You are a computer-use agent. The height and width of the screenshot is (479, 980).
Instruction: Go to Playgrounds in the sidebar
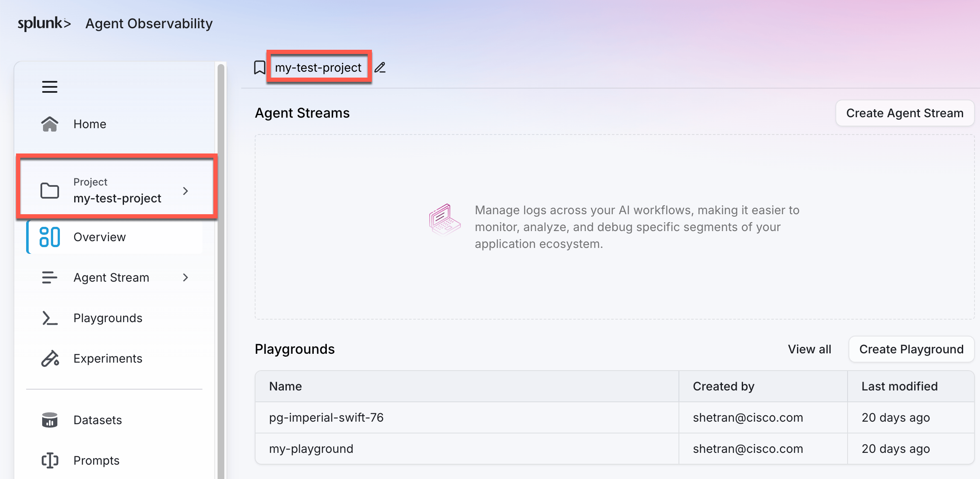115,318
